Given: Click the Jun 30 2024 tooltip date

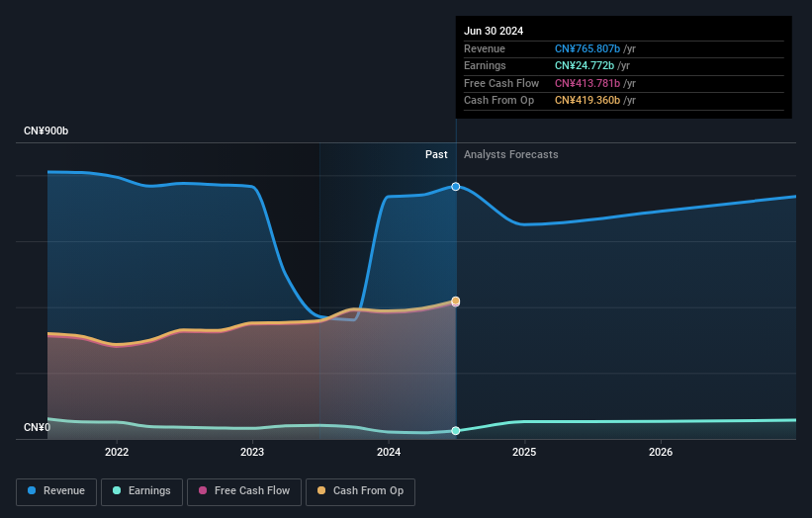Looking at the screenshot, I should coord(494,31).
